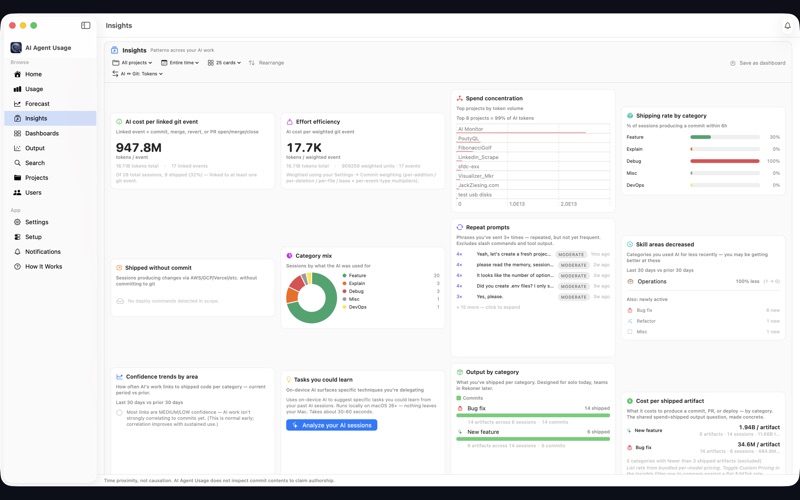Screen dimensions: 800x500
Task: Click the 'Yeah, let's create a fresh projec...' prompt
Action: (514, 254)
